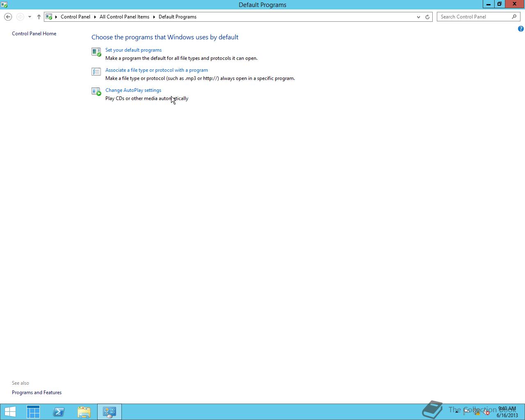
Task: Click the Forward navigation arrow
Action: 20,17
